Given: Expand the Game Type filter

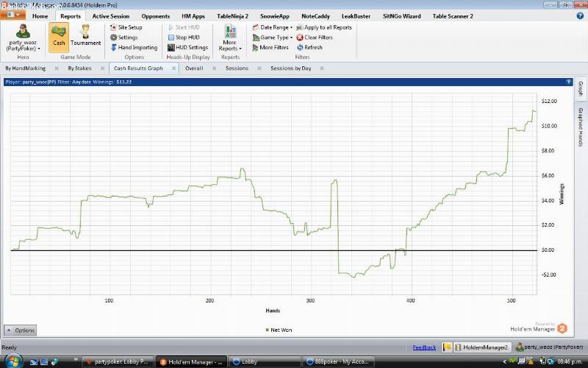Looking at the screenshot, I should [272, 38].
